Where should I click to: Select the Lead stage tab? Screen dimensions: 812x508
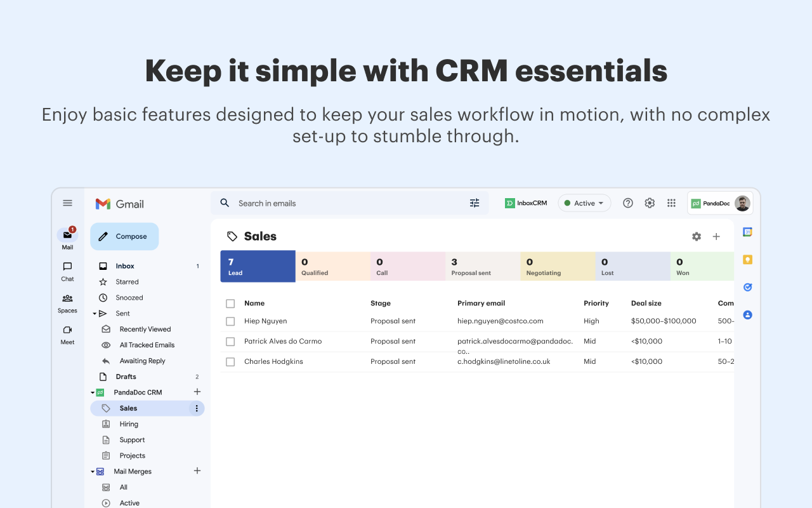click(258, 266)
